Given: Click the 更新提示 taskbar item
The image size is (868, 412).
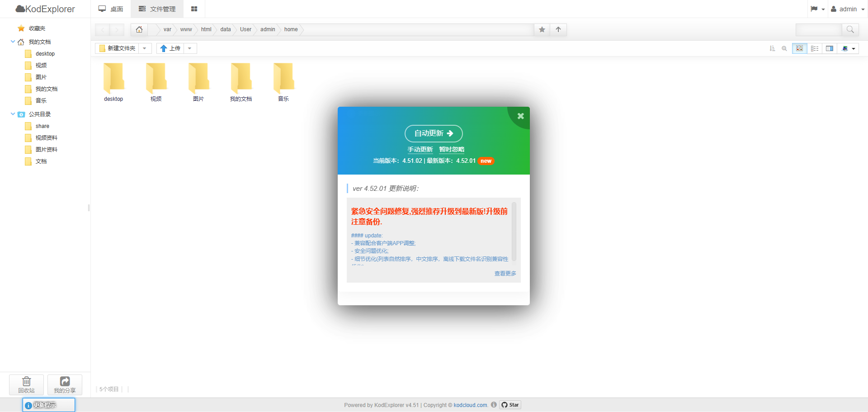Looking at the screenshot, I should pyautogui.click(x=49, y=405).
